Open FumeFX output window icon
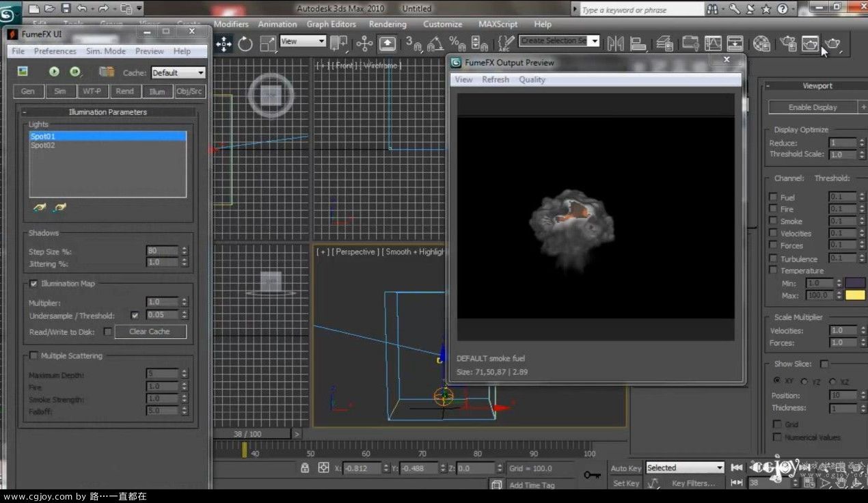Image resolution: width=868 pixels, height=503 pixels. 23,72
